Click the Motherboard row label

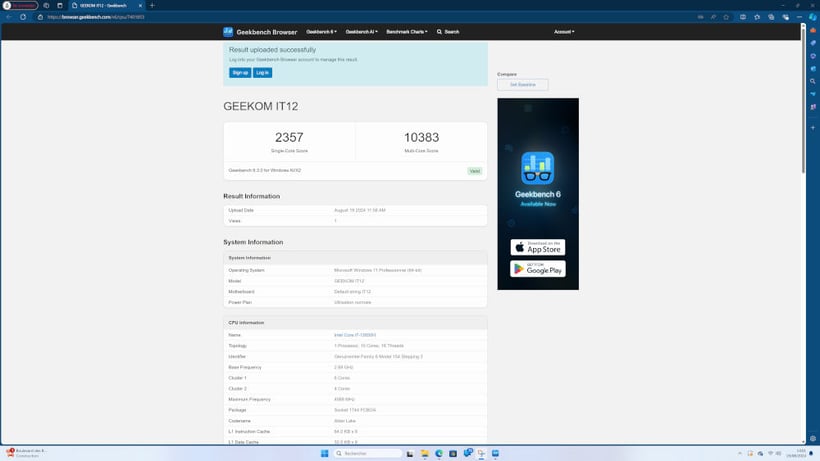click(x=241, y=292)
